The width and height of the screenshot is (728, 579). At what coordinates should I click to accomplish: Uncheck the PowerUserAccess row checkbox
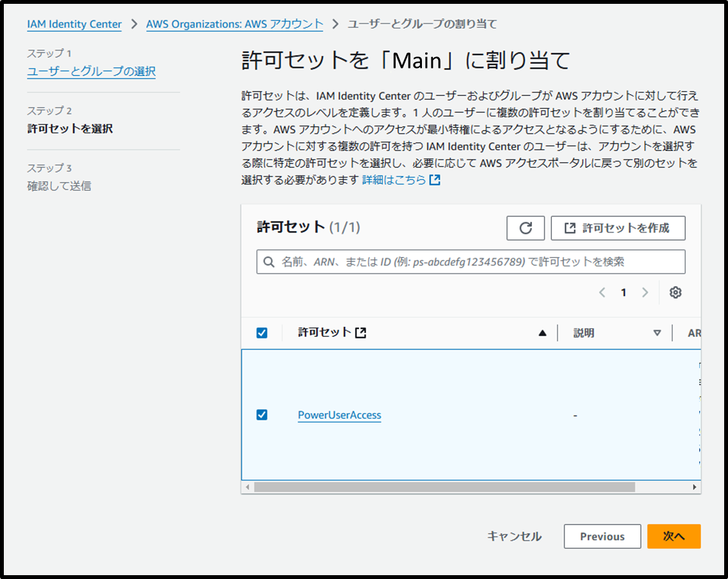click(x=262, y=414)
